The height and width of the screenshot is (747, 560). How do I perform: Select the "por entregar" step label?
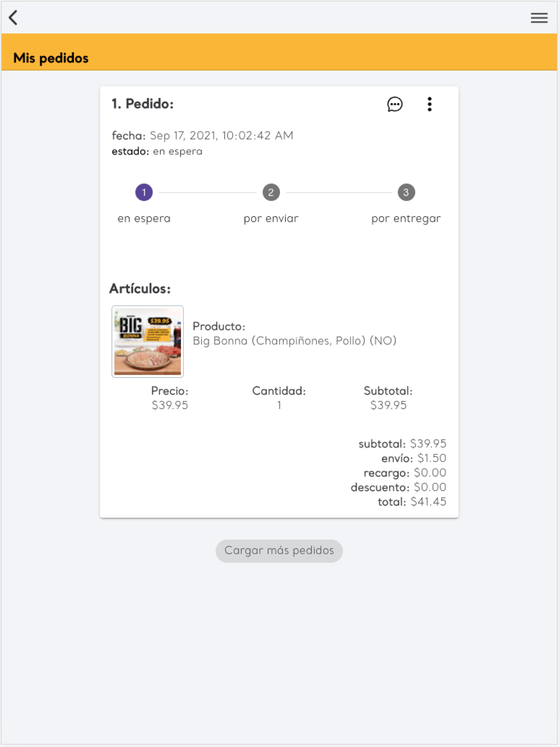(x=406, y=218)
